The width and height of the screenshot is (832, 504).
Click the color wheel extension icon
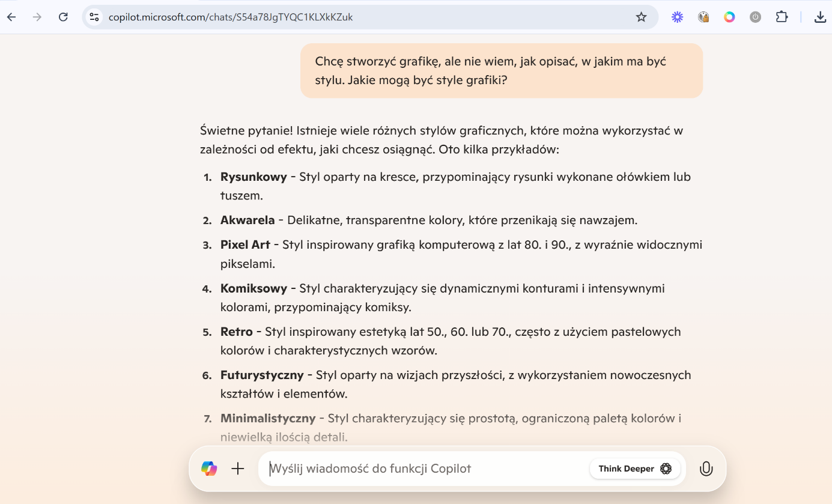(x=729, y=17)
